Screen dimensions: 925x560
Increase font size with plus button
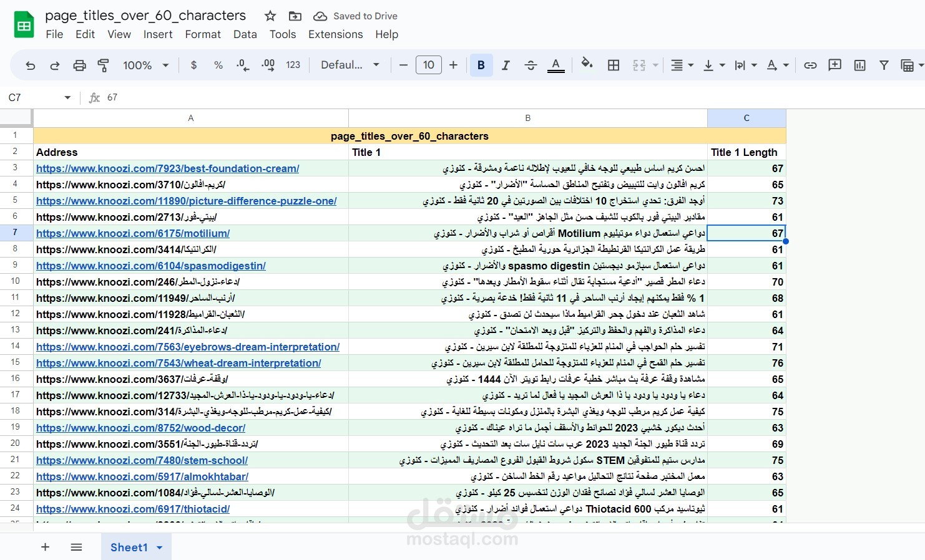[454, 65]
